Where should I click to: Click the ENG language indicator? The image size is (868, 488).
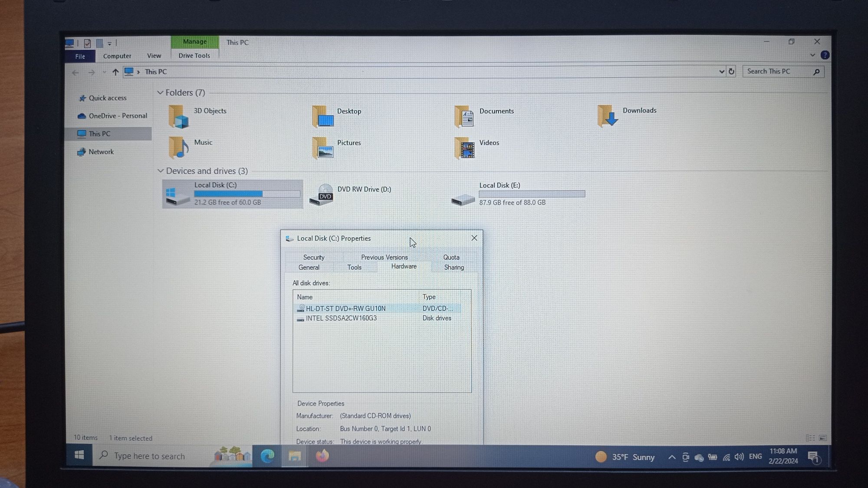(756, 456)
